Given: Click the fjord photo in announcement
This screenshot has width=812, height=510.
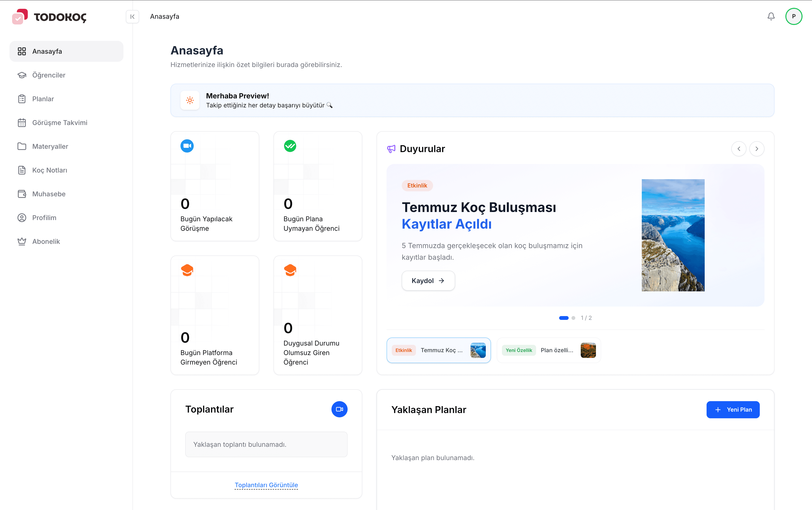Looking at the screenshot, I should coord(673,235).
